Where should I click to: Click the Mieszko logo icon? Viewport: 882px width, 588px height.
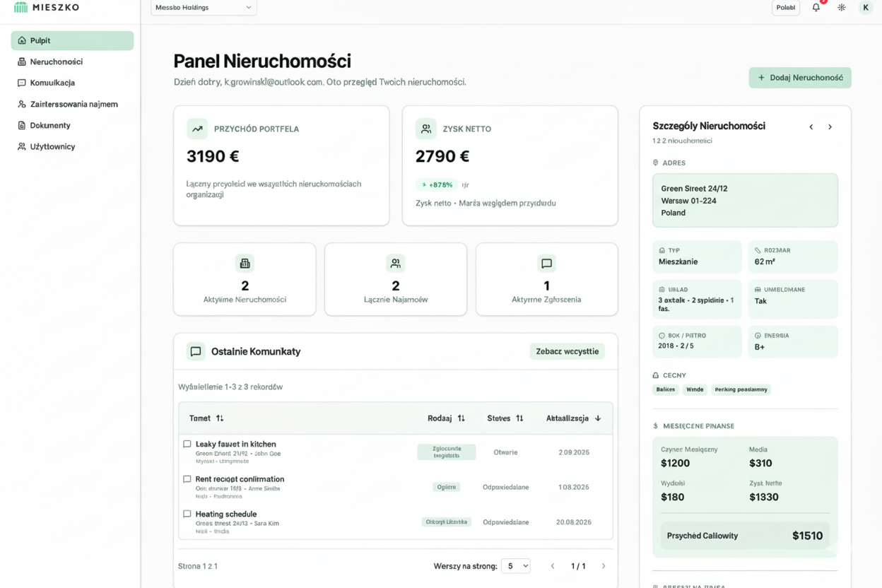click(x=21, y=7)
